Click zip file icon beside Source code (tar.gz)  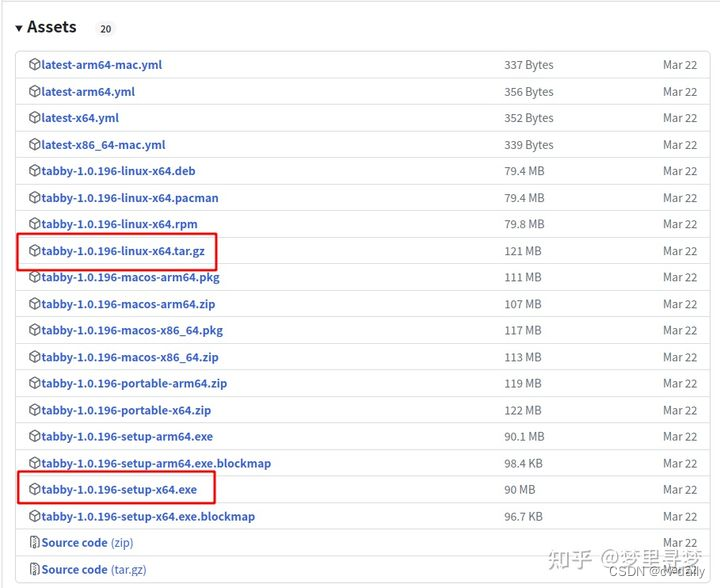click(34, 570)
